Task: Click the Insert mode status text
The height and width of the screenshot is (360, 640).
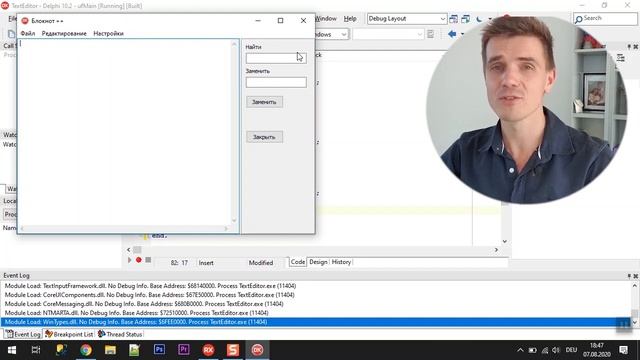Action: [x=206, y=263]
